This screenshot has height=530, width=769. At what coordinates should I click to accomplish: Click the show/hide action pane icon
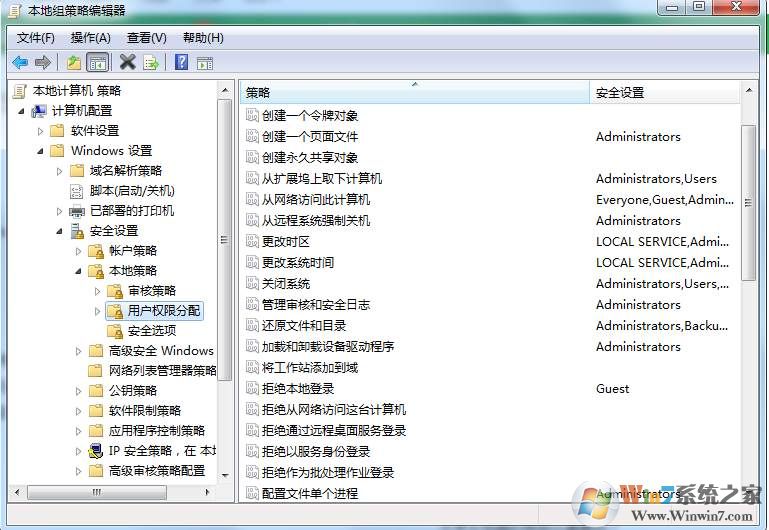pyautogui.click(x=205, y=63)
